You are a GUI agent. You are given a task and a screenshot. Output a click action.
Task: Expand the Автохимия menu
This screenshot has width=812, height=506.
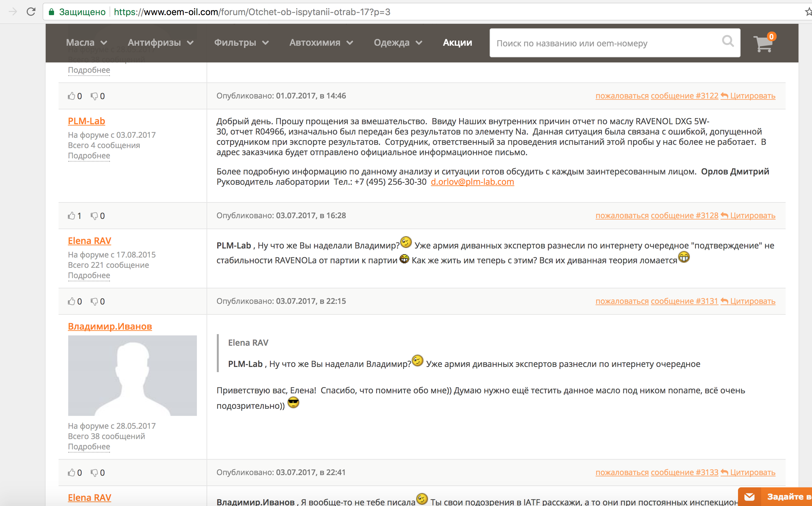(321, 42)
